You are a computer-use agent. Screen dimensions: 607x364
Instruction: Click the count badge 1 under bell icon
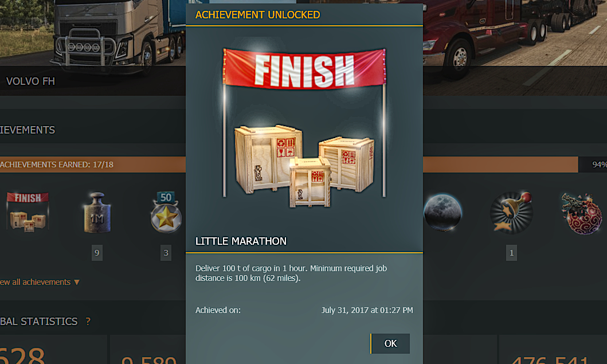(511, 253)
